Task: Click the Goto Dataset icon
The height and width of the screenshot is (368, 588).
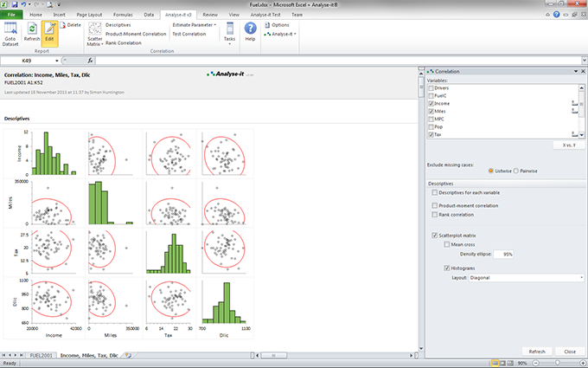Action: (x=10, y=29)
